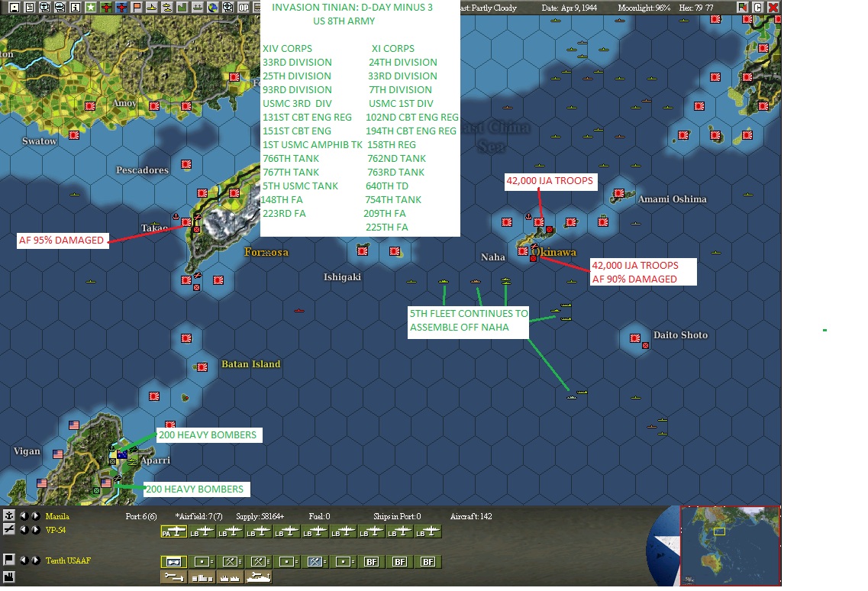Click the Formosa map label
868x591 pixels.
[266, 252]
